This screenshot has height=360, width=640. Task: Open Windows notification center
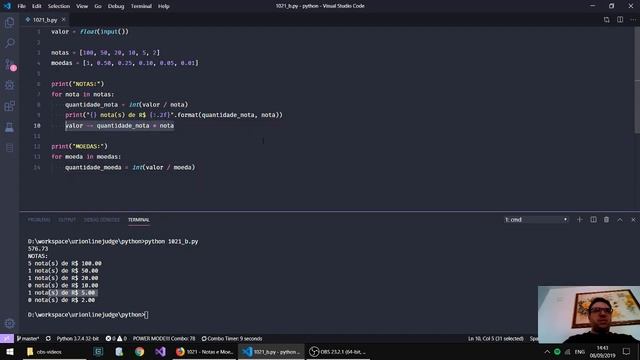627,351
